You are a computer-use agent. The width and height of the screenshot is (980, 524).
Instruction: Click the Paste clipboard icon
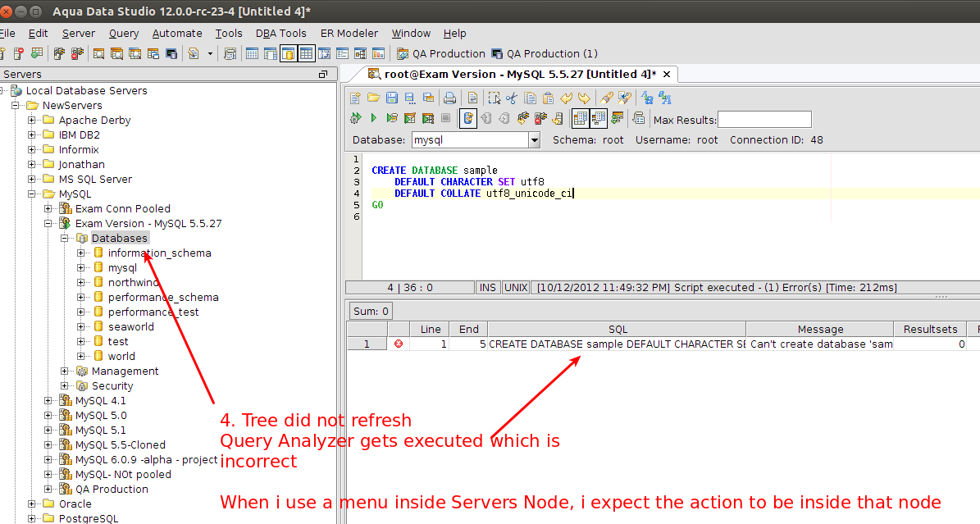tap(548, 98)
